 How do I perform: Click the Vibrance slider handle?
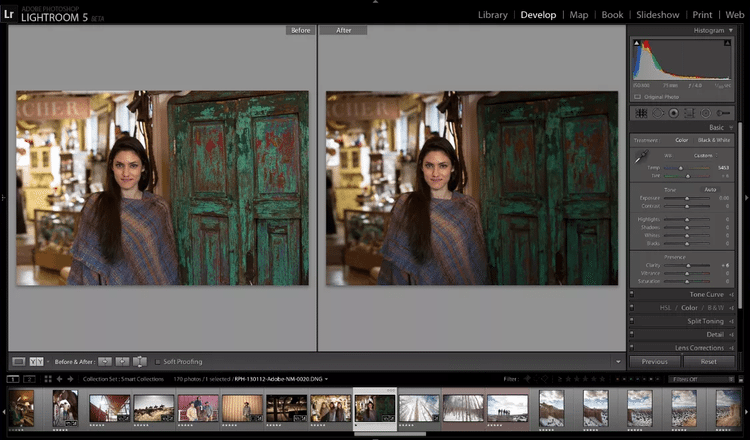click(x=687, y=274)
